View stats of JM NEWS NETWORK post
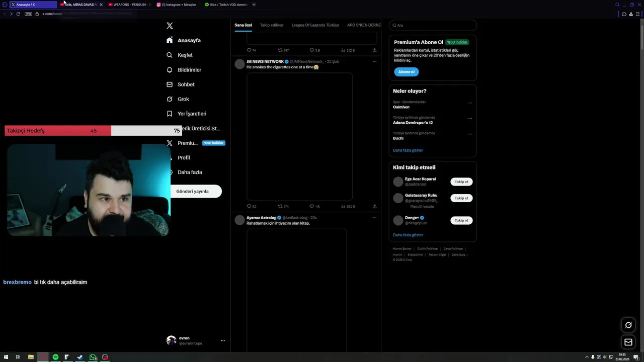This screenshot has width=644, height=362. click(x=348, y=206)
